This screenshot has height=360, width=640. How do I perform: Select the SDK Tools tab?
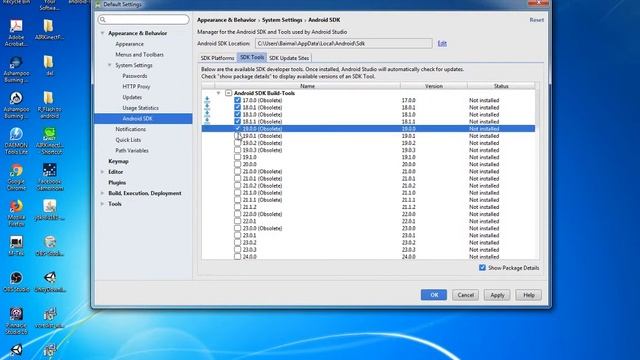pos(252,57)
